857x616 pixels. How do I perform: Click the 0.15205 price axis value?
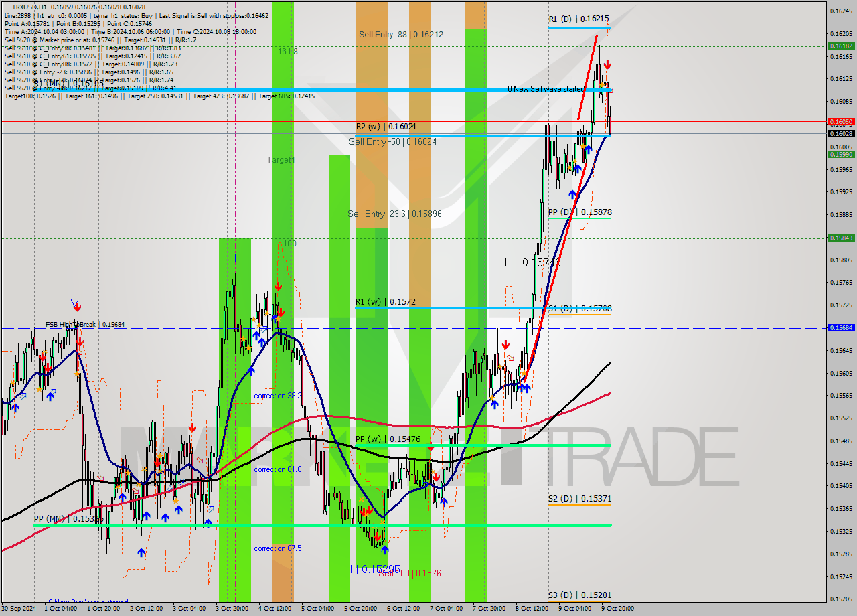840,599
